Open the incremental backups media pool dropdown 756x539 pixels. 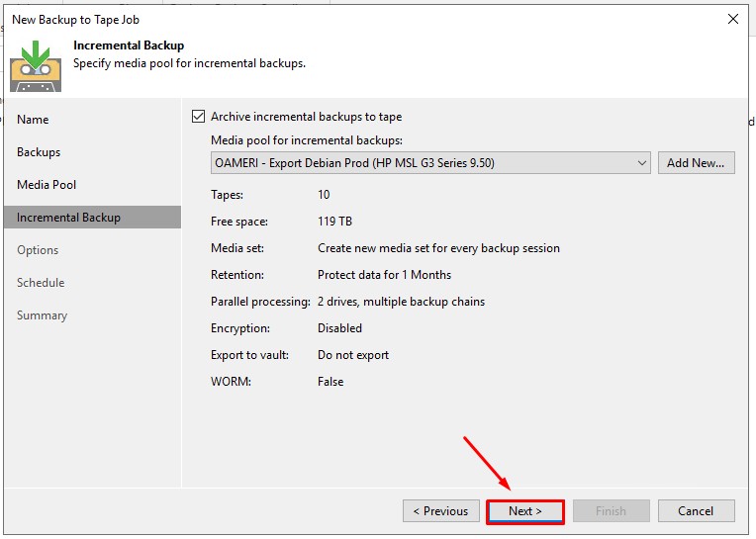click(641, 163)
